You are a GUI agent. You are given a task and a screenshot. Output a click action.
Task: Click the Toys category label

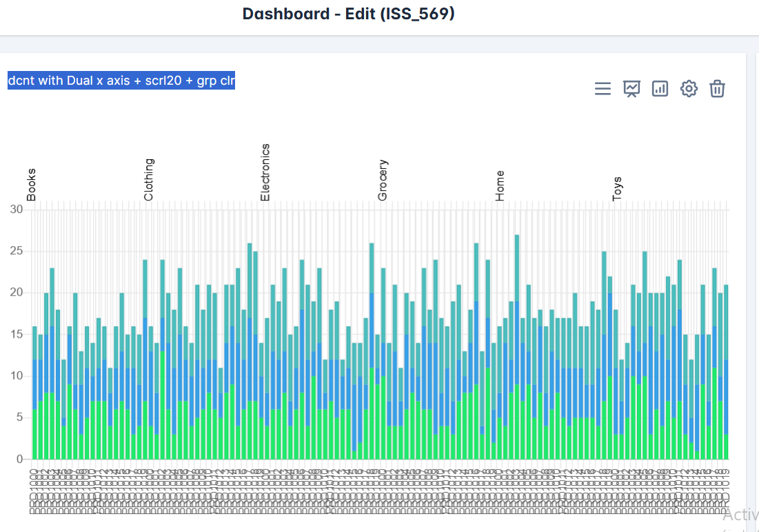coord(617,189)
